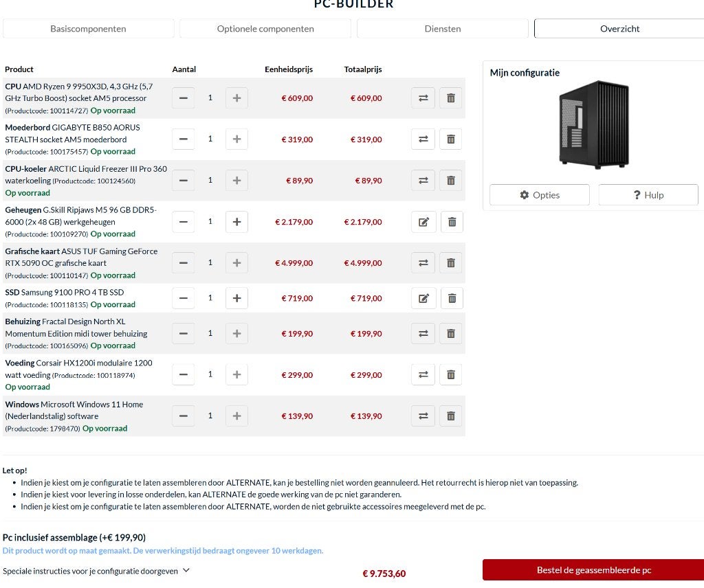This screenshot has width=704, height=588.
Task: Decrease quantity of Windows 11 Home
Action: (183, 416)
